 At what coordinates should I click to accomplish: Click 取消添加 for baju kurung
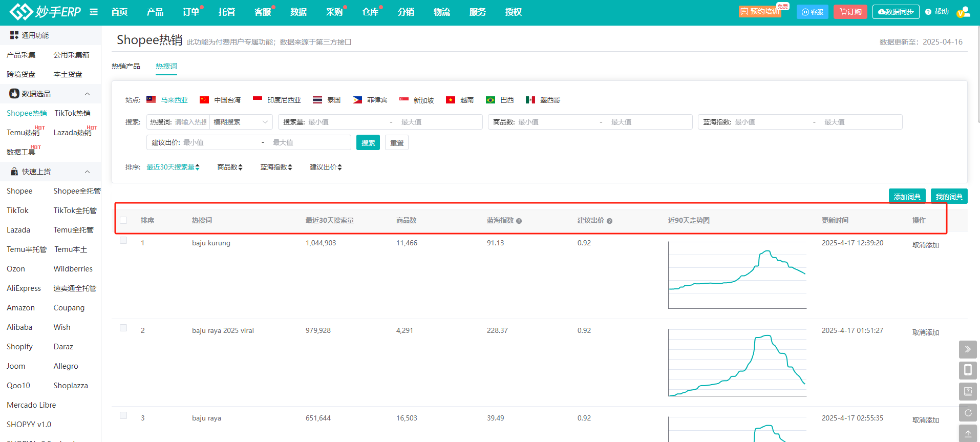coord(926,245)
